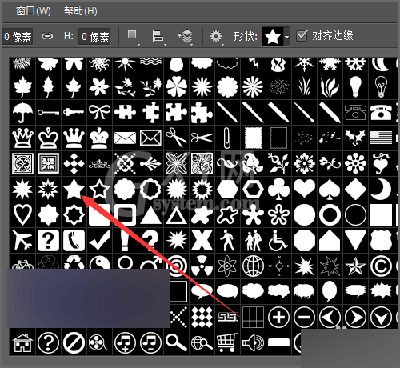This screenshot has height=368, width=400.
Task: Choose the checkmark shape
Action: (99, 240)
